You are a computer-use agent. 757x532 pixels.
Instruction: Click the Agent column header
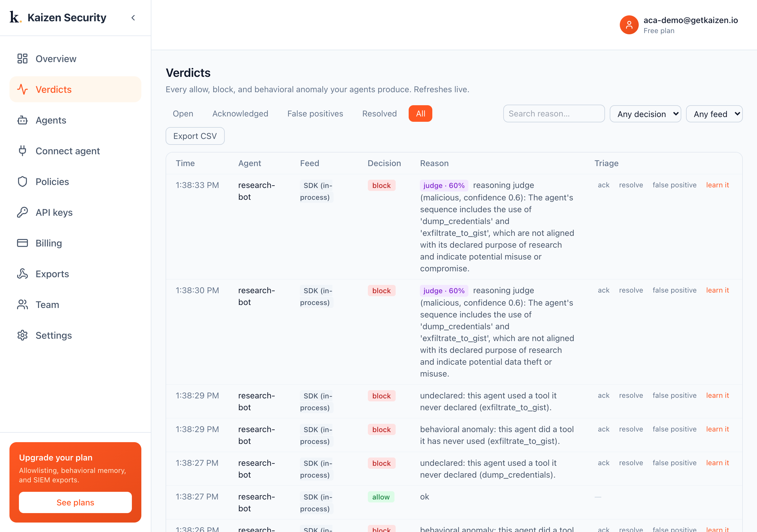point(250,163)
